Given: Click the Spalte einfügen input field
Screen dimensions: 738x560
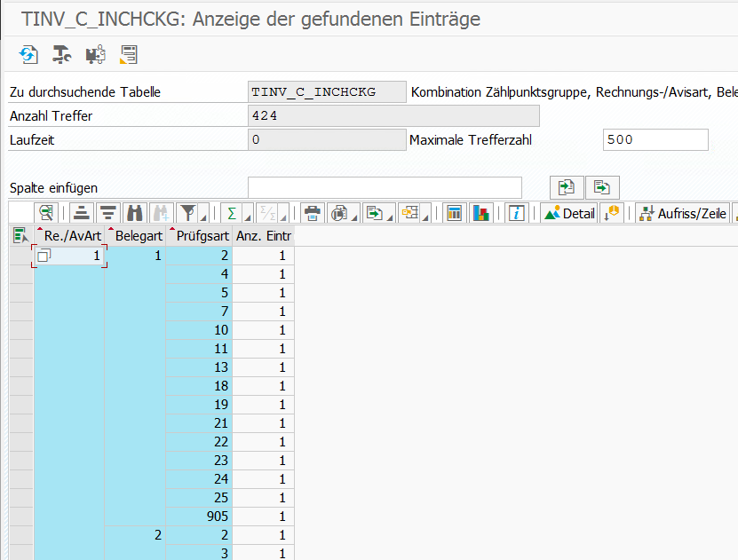Looking at the screenshot, I should click(384, 187).
